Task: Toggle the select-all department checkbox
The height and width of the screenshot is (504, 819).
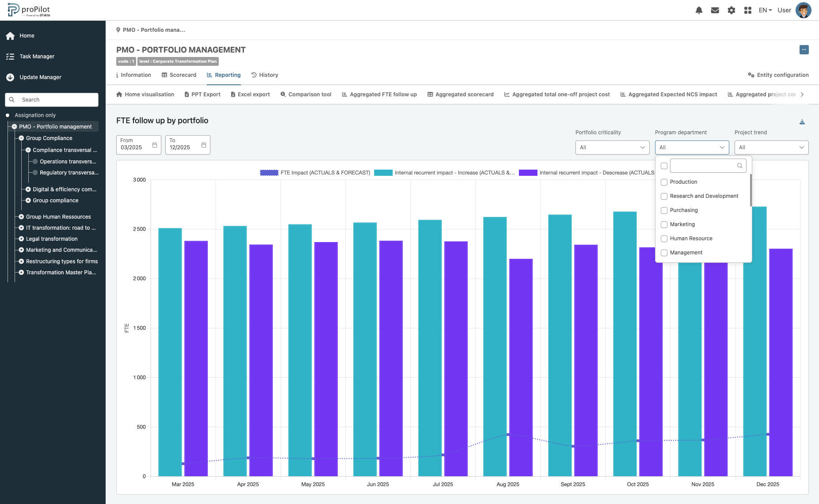Action: [x=664, y=166]
